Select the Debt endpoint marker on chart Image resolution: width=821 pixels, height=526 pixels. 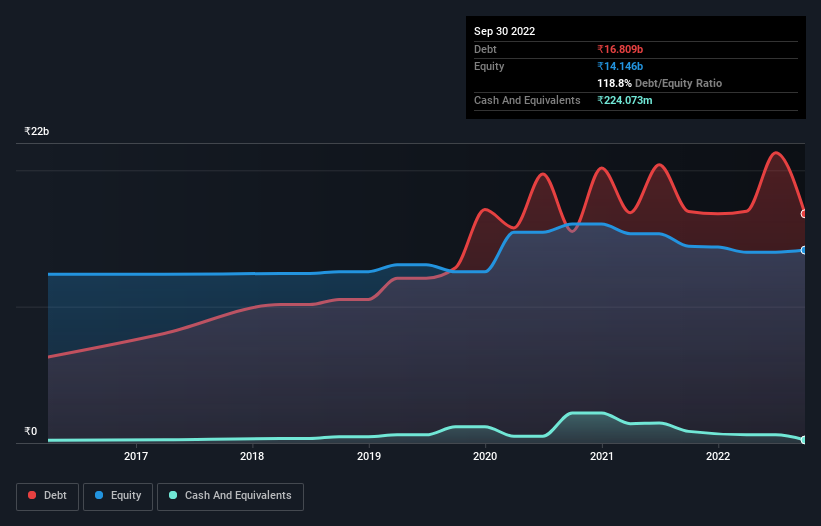[804, 214]
